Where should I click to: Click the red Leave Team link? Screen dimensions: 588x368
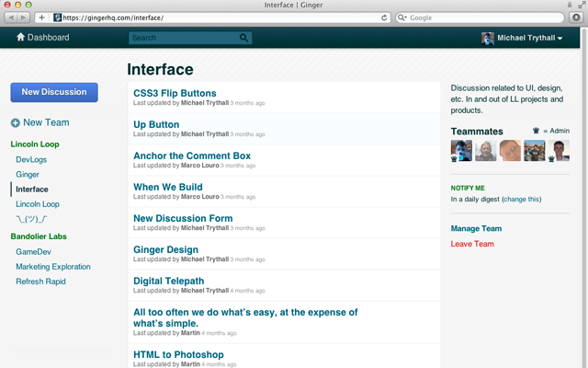472,244
